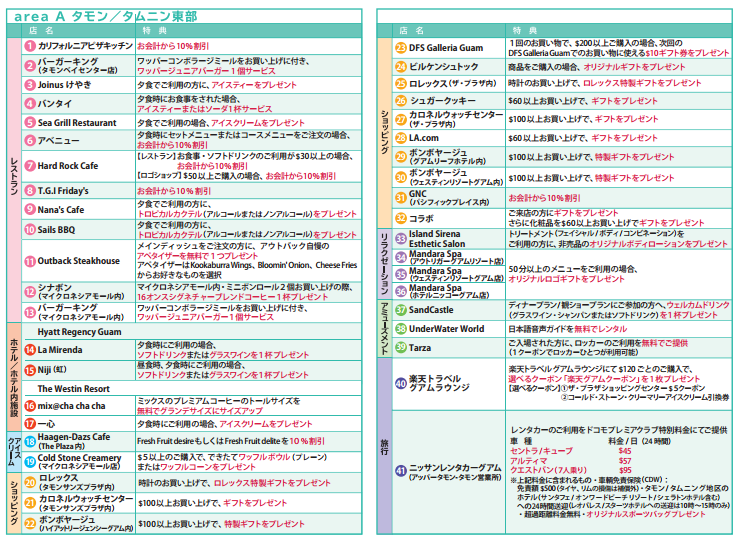Click the number 10 badge beside Sails BBQ
This screenshot has height=539, width=739.
tap(30, 230)
